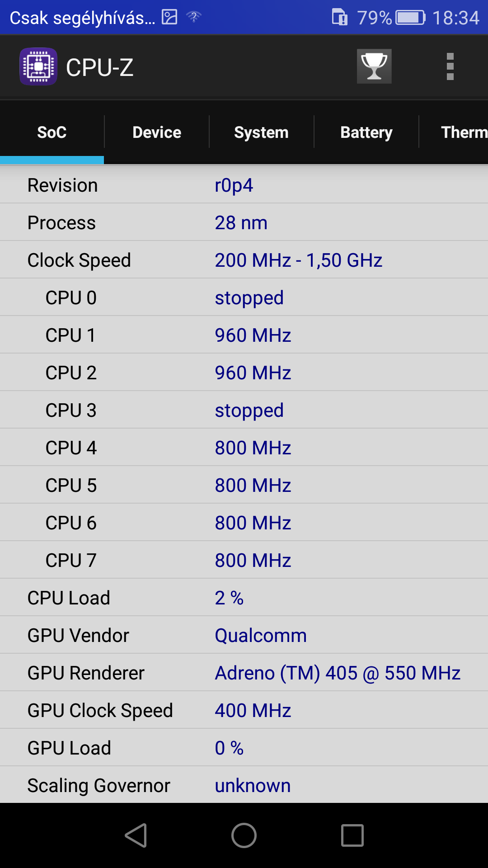Open the partially visible Thermal tab
This screenshot has height=868, width=488.
click(x=463, y=132)
